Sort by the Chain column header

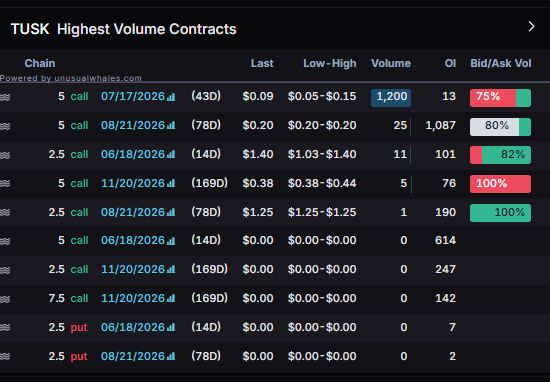tap(40, 63)
